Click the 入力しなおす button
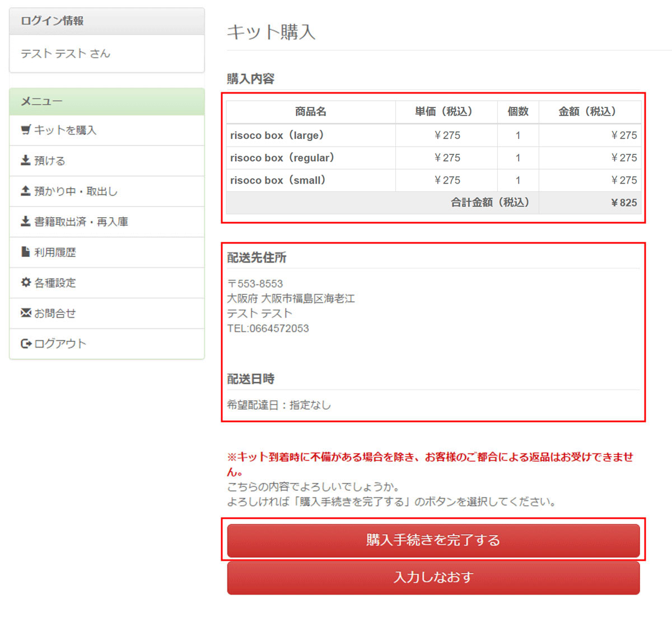This screenshot has height=629, width=672. 433,578
